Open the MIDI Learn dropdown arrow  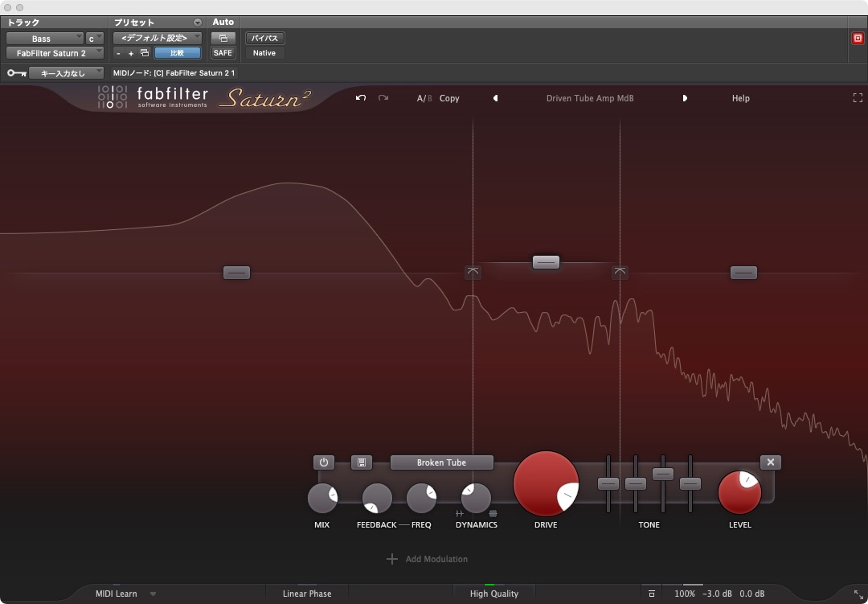tap(153, 594)
